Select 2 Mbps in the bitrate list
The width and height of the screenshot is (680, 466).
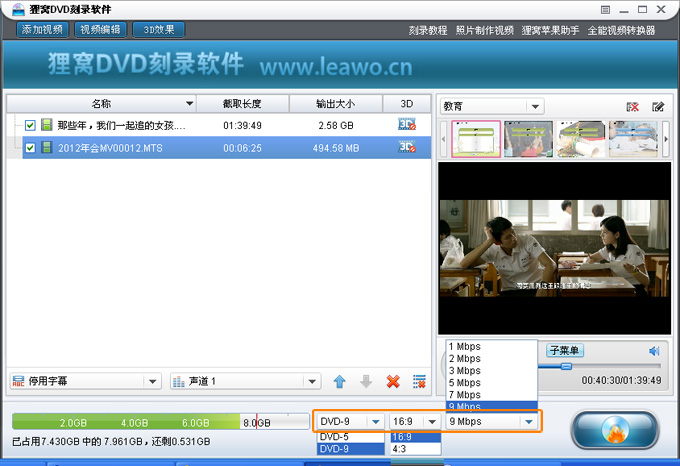click(491, 358)
